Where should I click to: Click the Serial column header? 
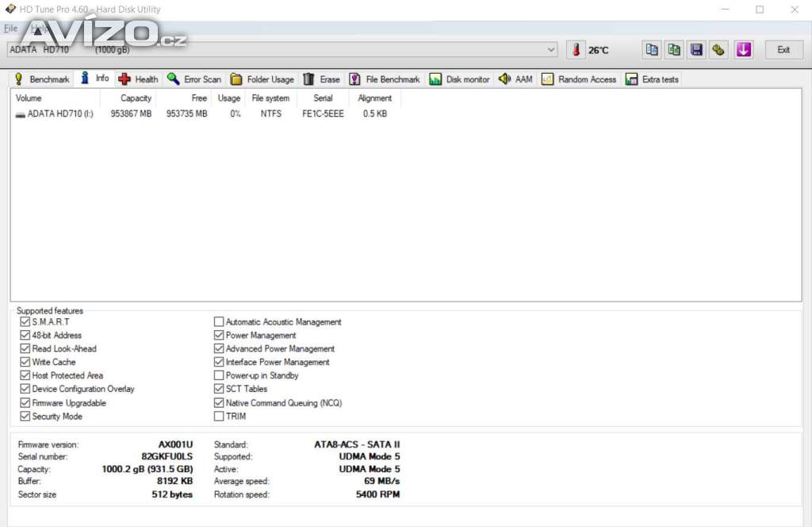pos(323,98)
